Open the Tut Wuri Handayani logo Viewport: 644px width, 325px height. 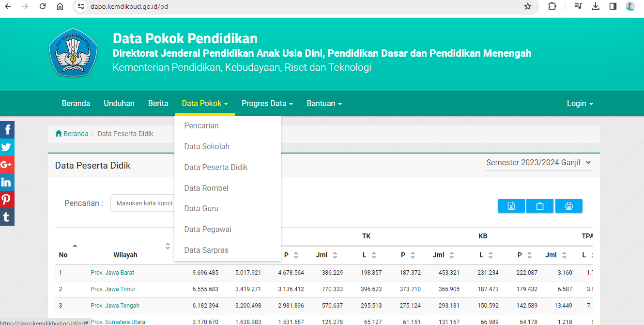pos(73,53)
